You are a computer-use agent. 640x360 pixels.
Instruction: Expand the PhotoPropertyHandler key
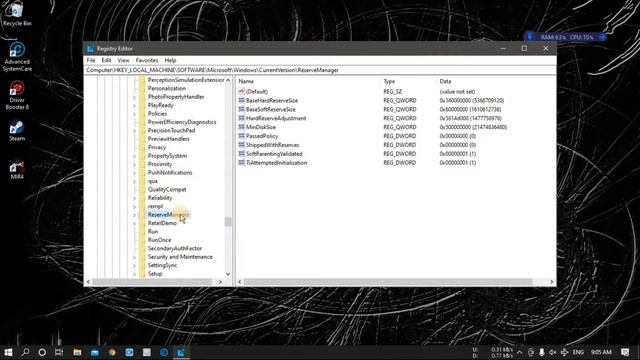click(x=134, y=97)
